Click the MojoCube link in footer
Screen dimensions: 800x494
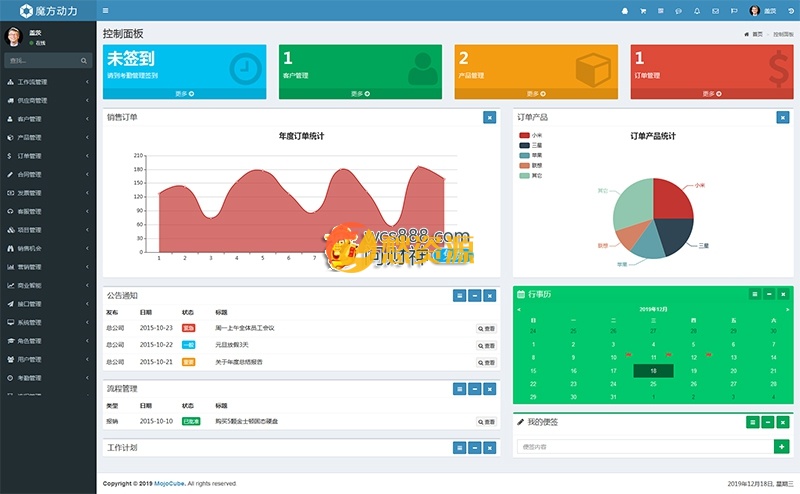171,483
